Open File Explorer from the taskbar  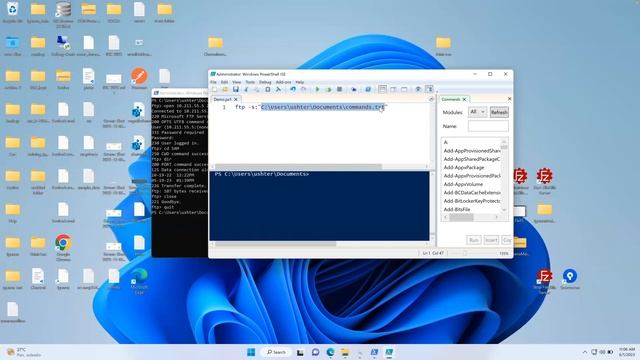click(345, 352)
